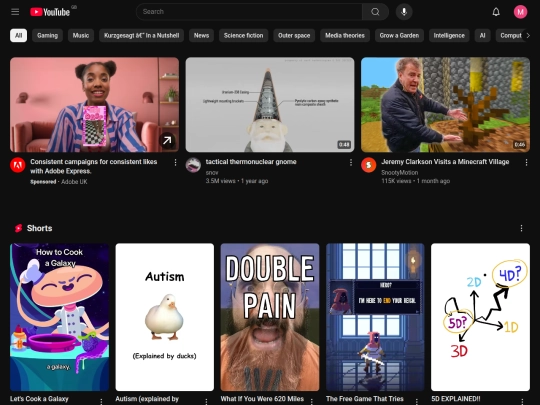Viewport: 540px width, 405px height.
Task: Click 'What If You Were 620 Miles' title
Action: (x=262, y=399)
